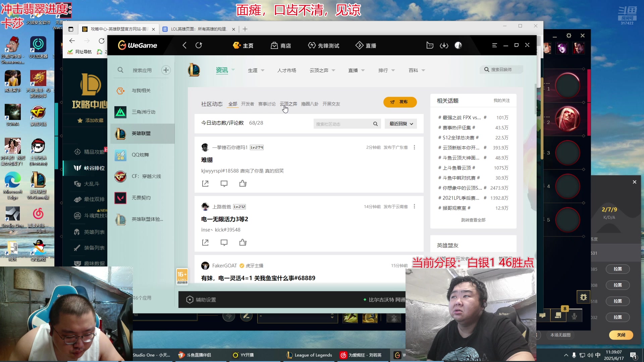
Task: Select the 撸圈八卦 filter tab
Action: click(310, 104)
